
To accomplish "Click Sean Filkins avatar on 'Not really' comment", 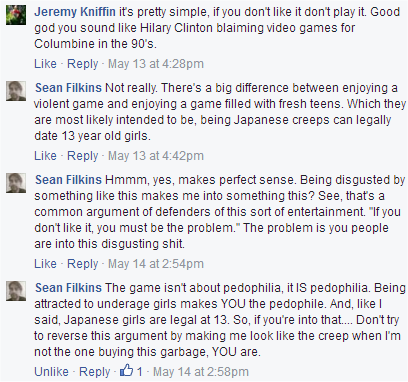I will (16, 91).
